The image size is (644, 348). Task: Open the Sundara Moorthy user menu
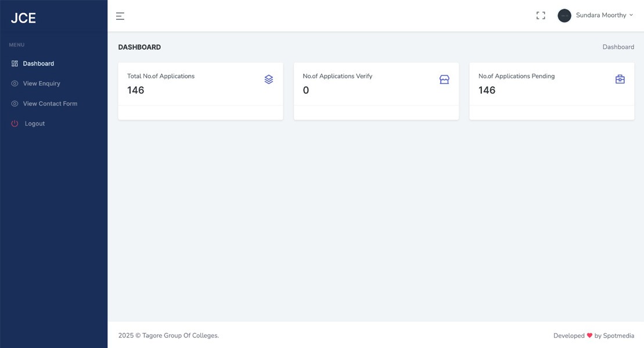(600, 16)
